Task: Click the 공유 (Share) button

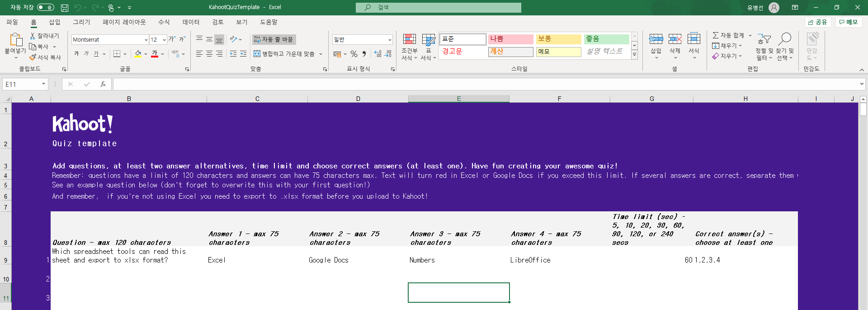Action: click(x=818, y=22)
